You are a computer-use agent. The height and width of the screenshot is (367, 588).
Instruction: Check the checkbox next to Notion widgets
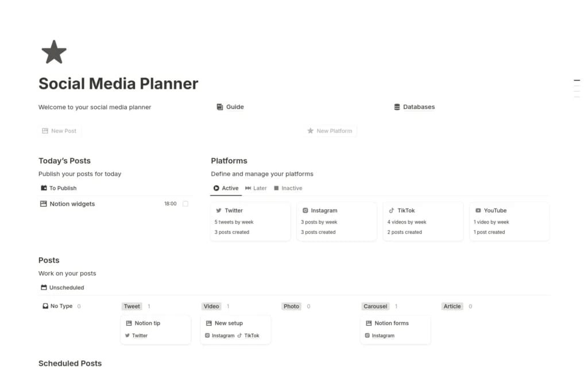coord(185,203)
